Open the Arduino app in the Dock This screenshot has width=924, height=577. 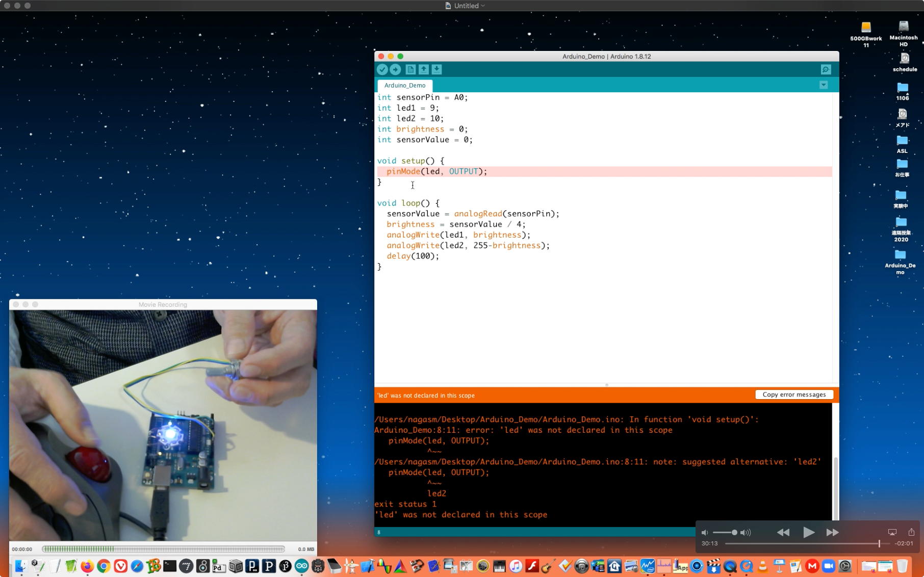[301, 566]
